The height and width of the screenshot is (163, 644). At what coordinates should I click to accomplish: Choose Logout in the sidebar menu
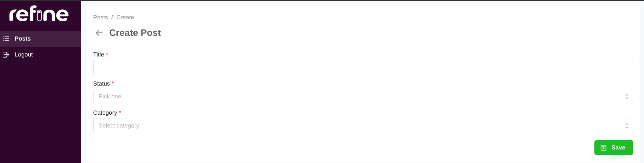tap(41, 54)
